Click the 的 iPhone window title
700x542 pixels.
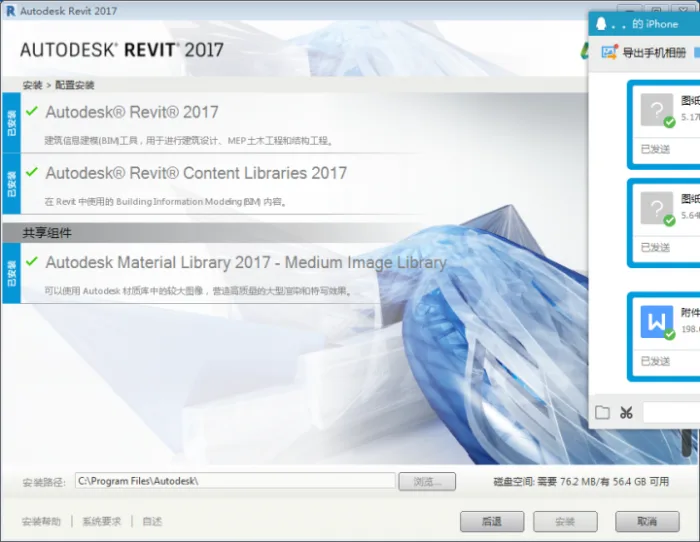[655, 24]
